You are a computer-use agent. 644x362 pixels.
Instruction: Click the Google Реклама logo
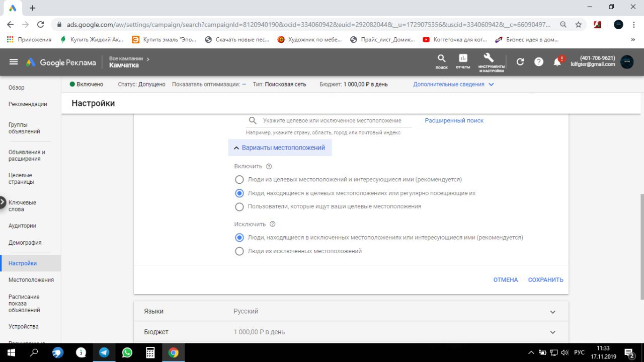pos(61,62)
